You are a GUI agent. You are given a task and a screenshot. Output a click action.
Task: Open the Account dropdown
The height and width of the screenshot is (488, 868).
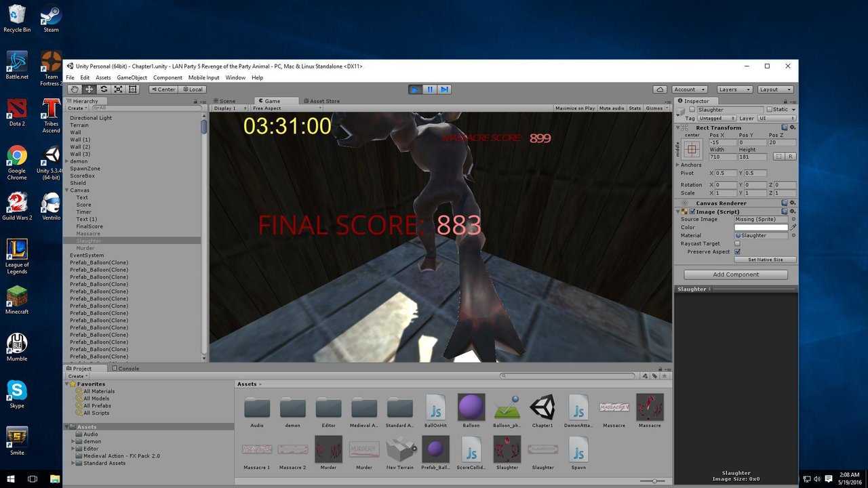[x=690, y=89]
